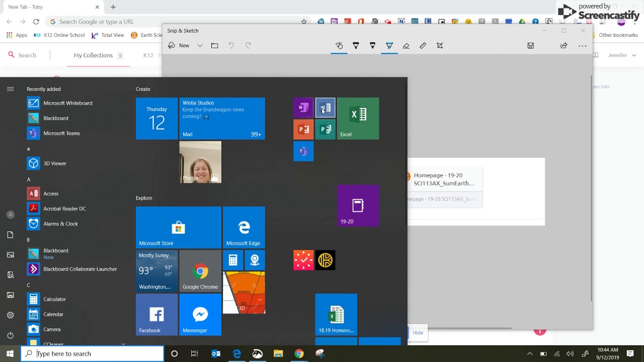This screenshot has height=362, width=644.
Task: Jump to letter A app group header
Action: [29, 179]
